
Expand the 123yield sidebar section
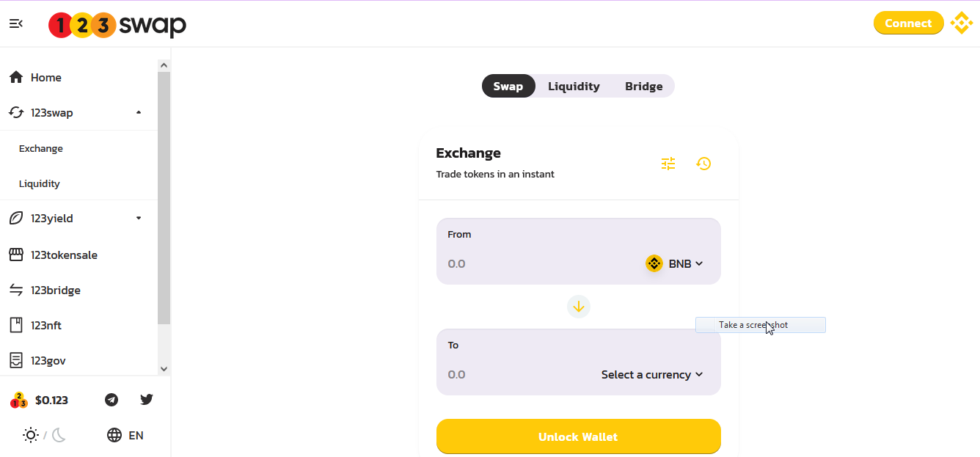tap(139, 219)
